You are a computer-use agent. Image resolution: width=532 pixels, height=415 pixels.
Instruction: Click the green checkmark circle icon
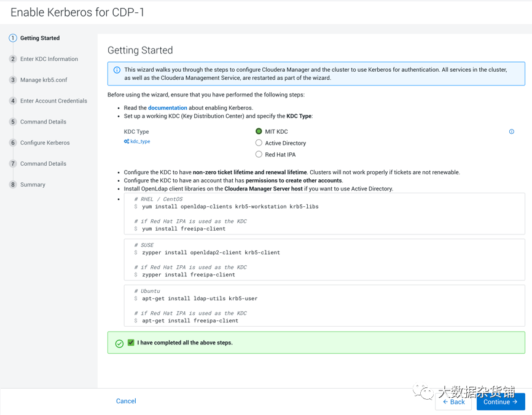pyautogui.click(x=119, y=343)
